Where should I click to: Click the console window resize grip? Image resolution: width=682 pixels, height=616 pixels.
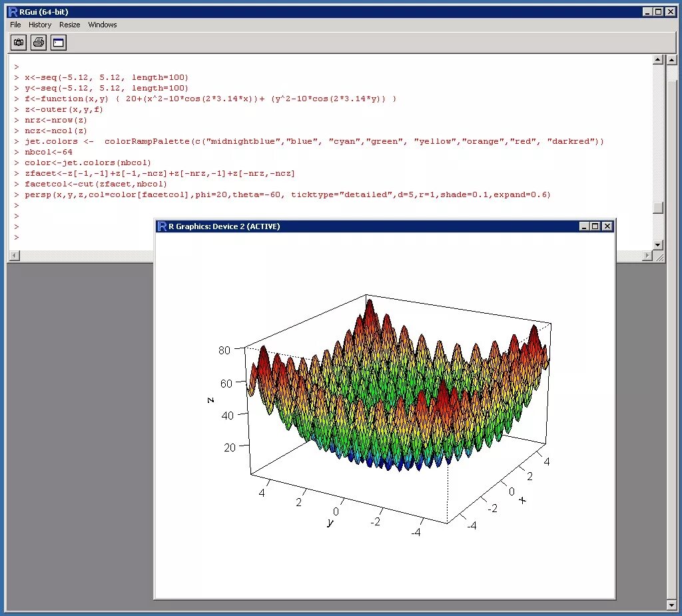(660, 257)
